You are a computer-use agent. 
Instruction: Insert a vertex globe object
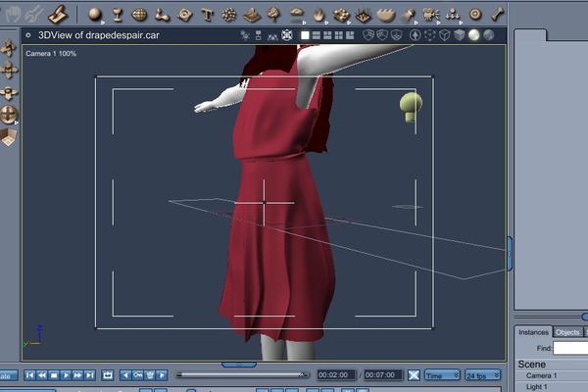point(139,15)
